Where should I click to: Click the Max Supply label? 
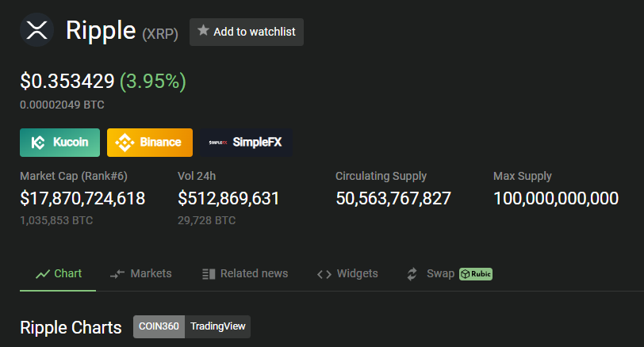pyautogui.click(x=523, y=177)
